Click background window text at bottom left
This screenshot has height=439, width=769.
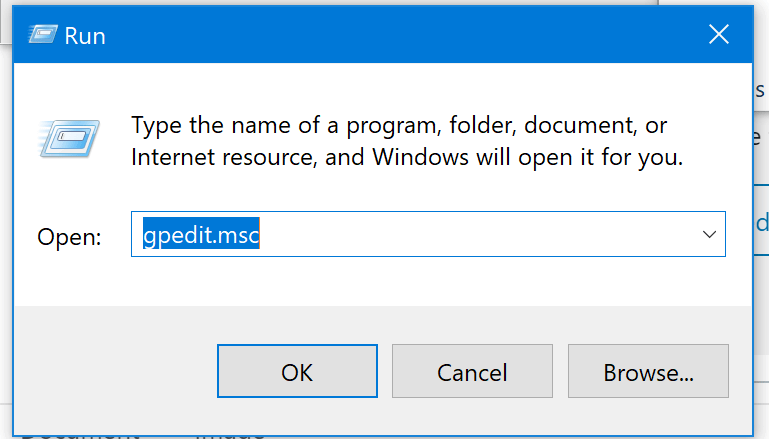pyautogui.click(x=142, y=436)
